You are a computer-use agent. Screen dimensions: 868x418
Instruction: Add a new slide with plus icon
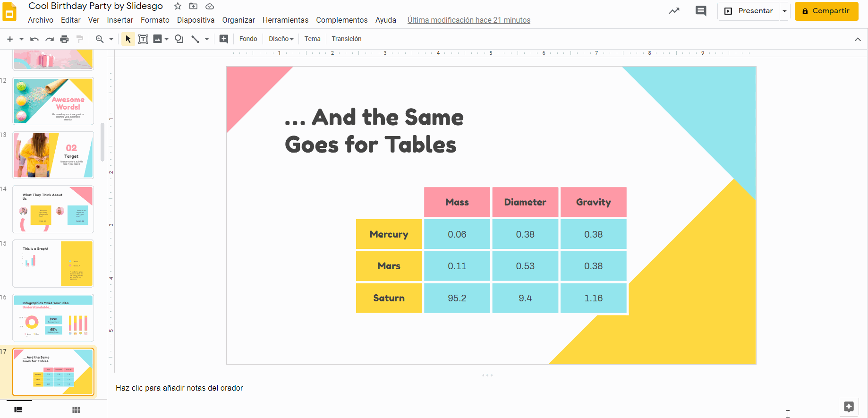pyautogui.click(x=9, y=39)
